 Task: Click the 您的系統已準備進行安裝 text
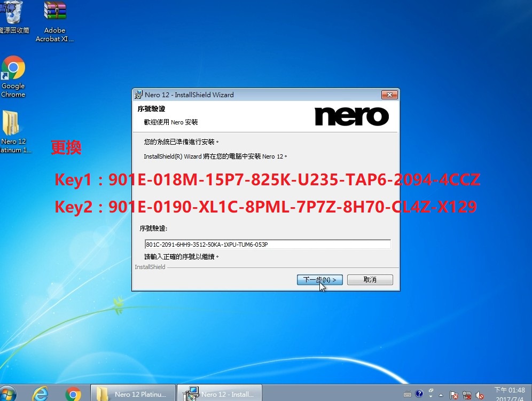click(181, 142)
